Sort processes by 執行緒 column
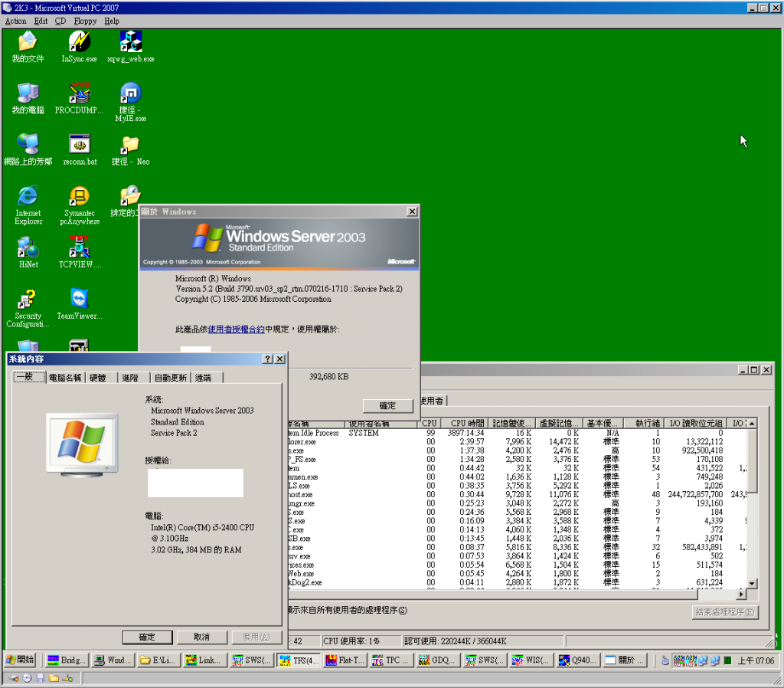Viewport: 784px width, 688px height. pyautogui.click(x=643, y=424)
